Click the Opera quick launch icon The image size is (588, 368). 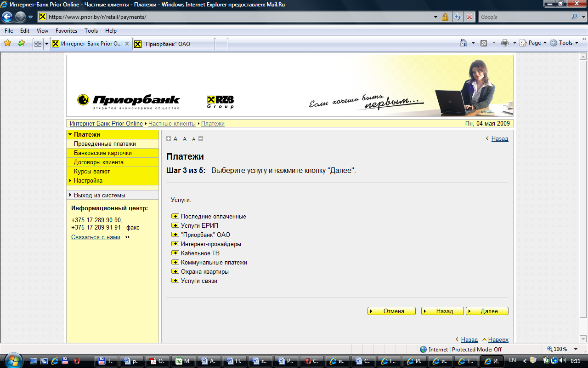click(x=77, y=361)
